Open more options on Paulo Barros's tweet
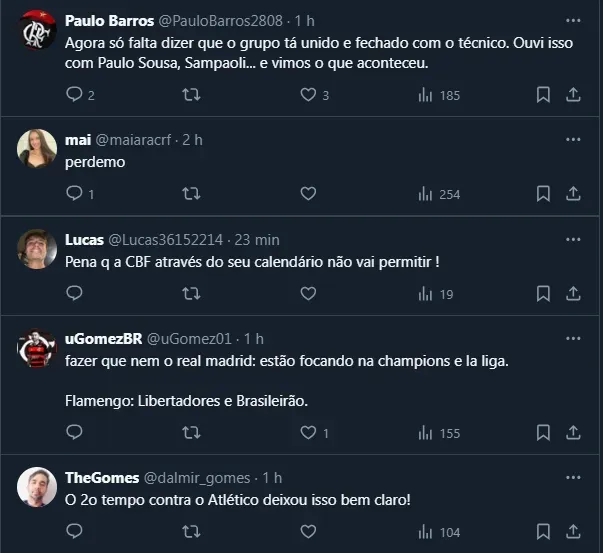 pyautogui.click(x=573, y=20)
